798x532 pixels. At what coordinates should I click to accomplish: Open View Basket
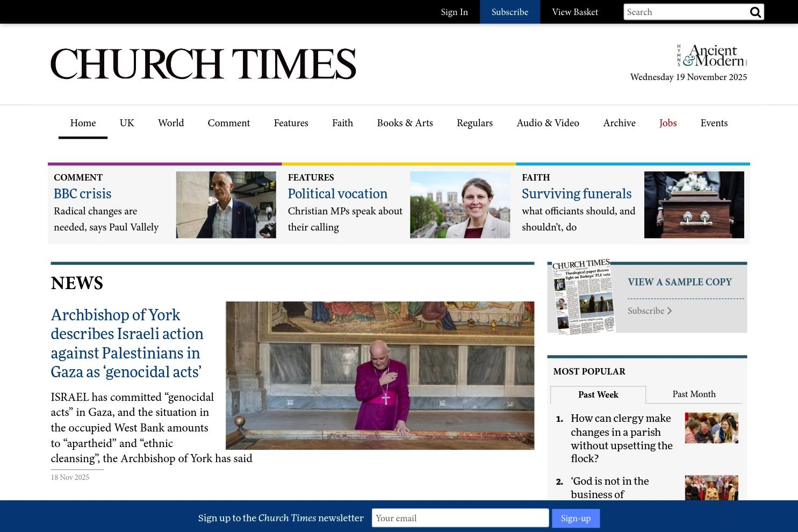pos(575,12)
